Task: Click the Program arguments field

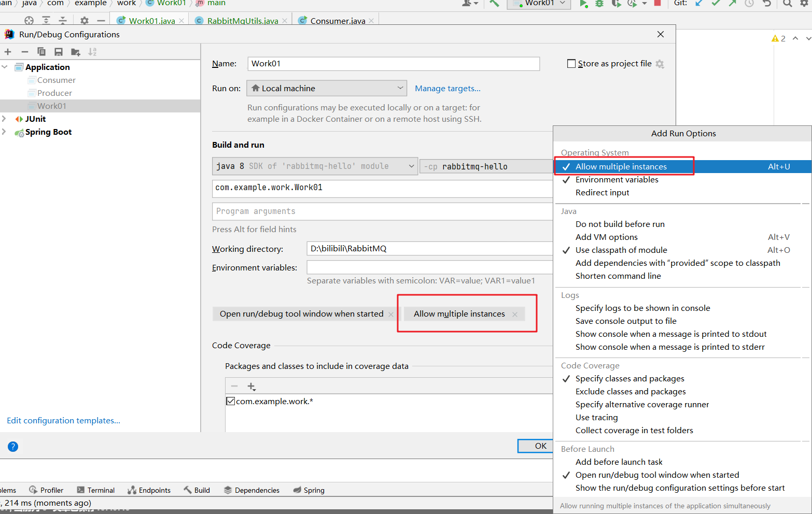Action: (x=383, y=211)
